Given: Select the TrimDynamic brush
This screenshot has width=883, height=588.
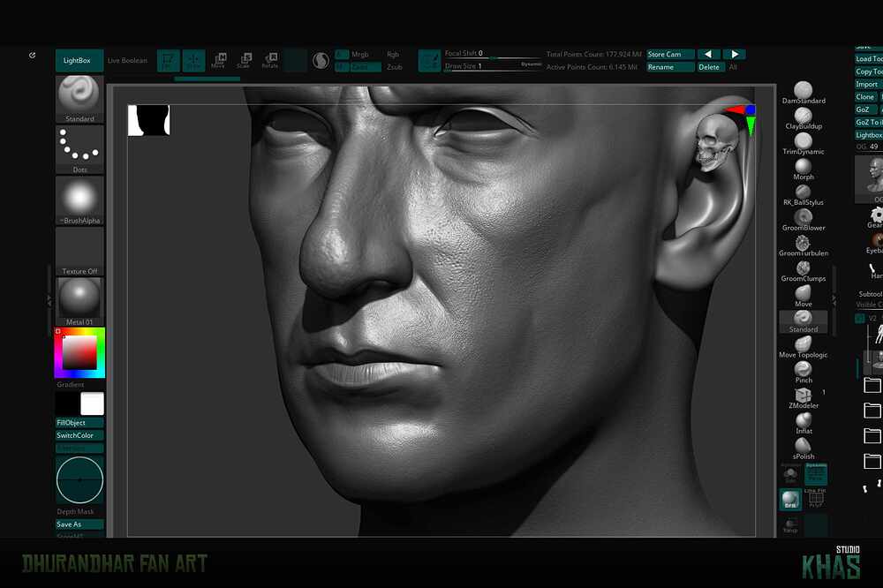Looking at the screenshot, I should [804, 144].
